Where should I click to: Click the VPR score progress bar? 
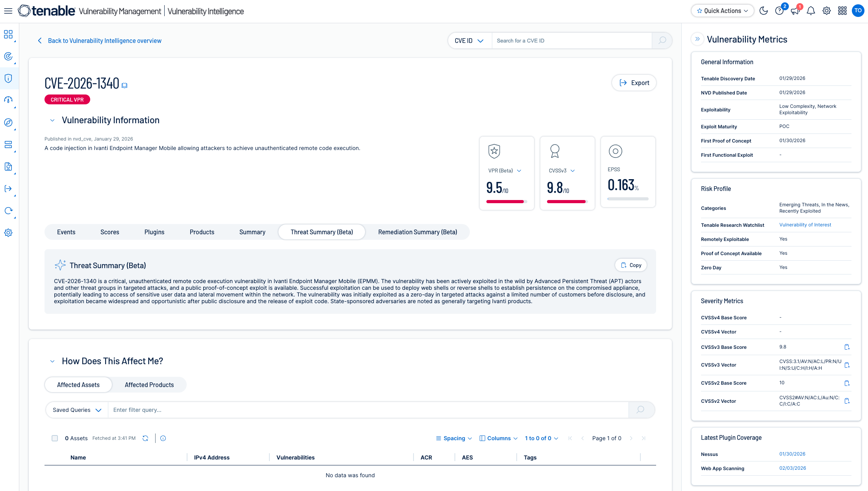(x=506, y=202)
